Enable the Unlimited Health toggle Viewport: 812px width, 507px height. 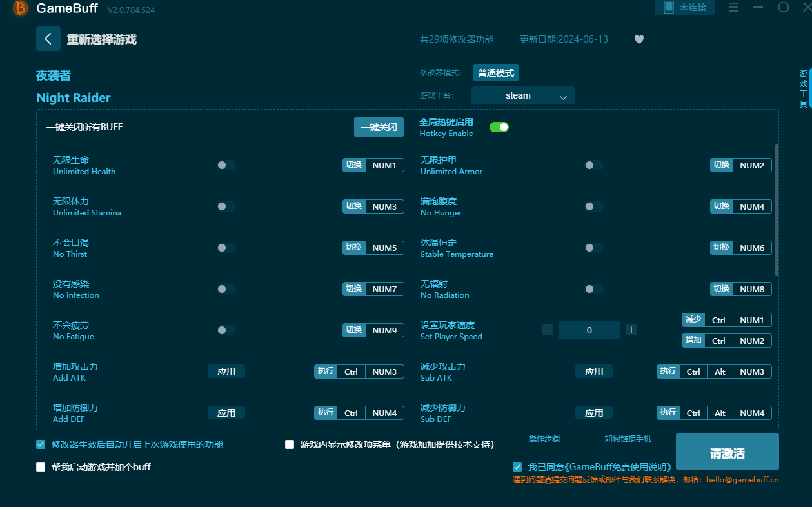tap(226, 165)
